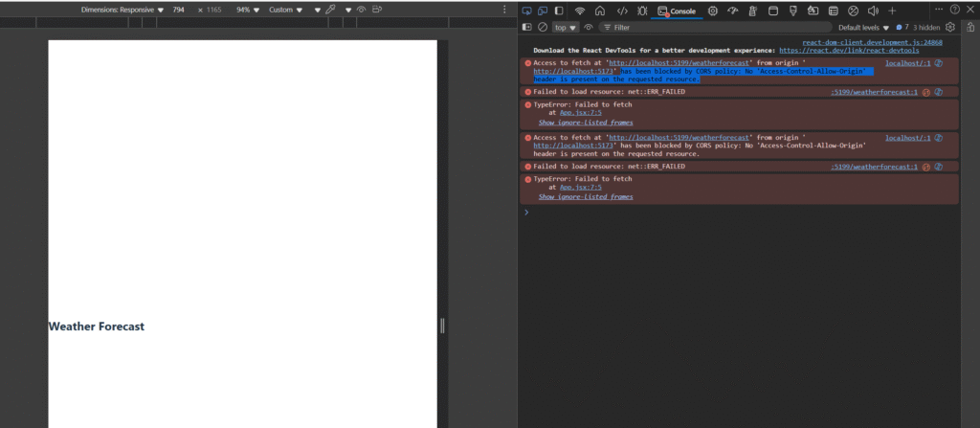This screenshot has height=428, width=980.
Task: Open the top JavaScript context dropdown
Action: [567, 28]
